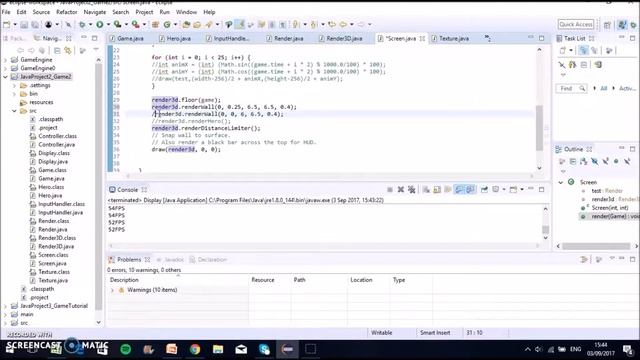The height and width of the screenshot is (360, 640).
Task: Click the Run Last Tool external tools icon
Action: click(x=135, y=25)
